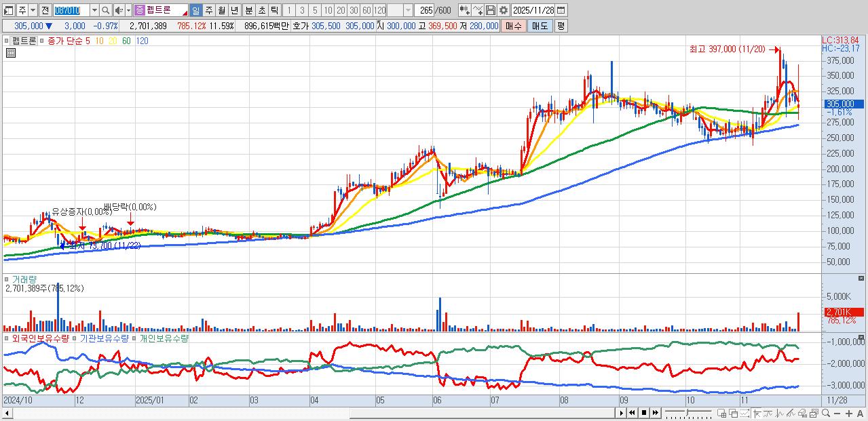Viewport: 868px width, 421px height.
Task: Click the 매수 buy button
Action: click(x=514, y=26)
